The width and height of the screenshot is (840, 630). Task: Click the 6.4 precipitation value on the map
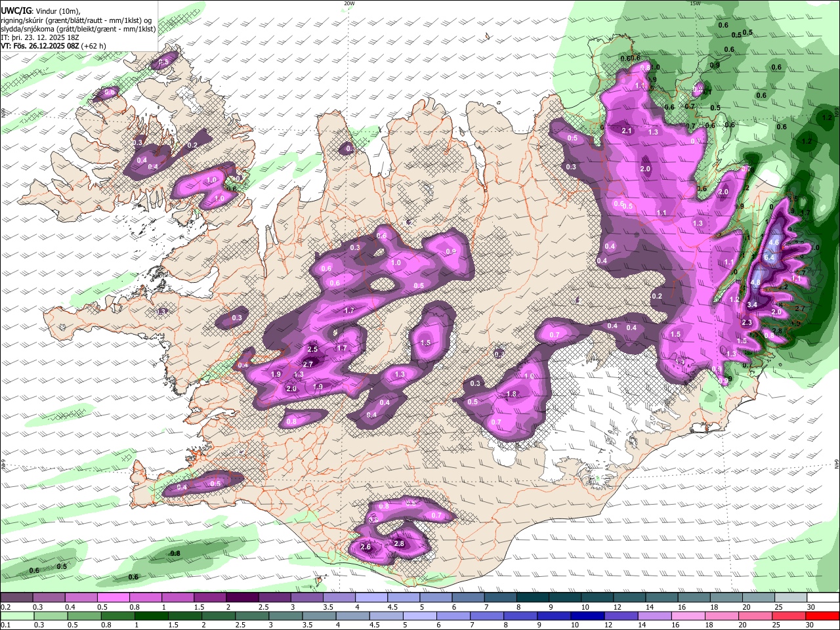(769, 257)
